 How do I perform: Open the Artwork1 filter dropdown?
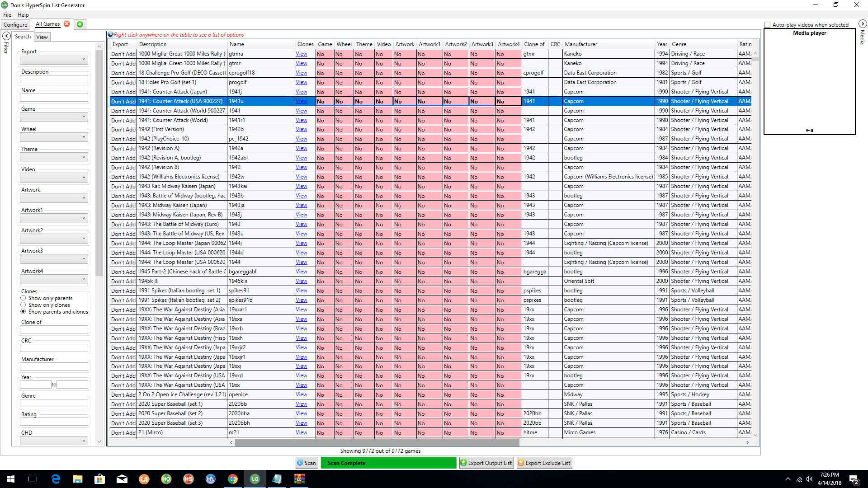54,218
